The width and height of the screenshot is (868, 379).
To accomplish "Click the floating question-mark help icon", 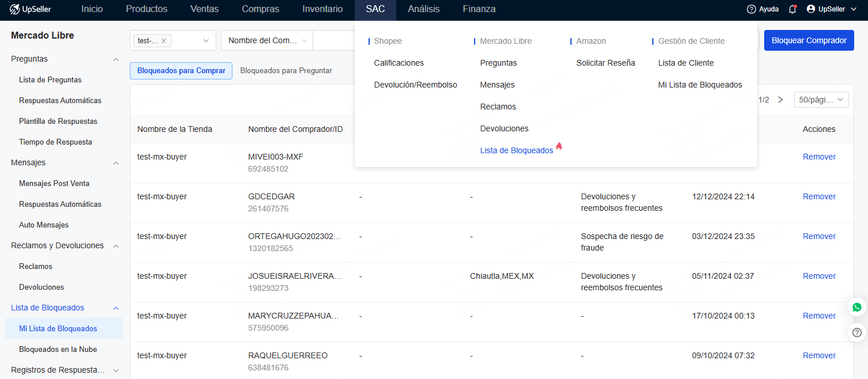I will [x=857, y=332].
